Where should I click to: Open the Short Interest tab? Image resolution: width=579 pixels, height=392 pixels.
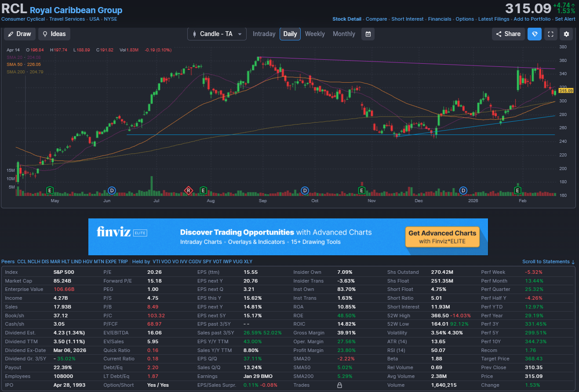click(407, 19)
